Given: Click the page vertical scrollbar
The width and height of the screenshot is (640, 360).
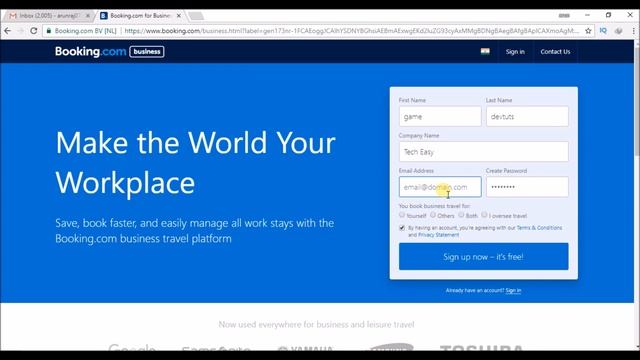Looking at the screenshot, I should (636, 102).
